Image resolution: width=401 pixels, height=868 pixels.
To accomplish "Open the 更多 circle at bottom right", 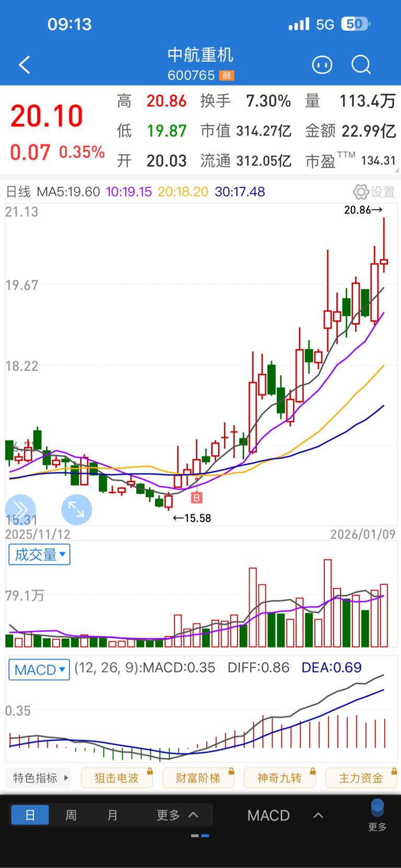I will coord(377,815).
